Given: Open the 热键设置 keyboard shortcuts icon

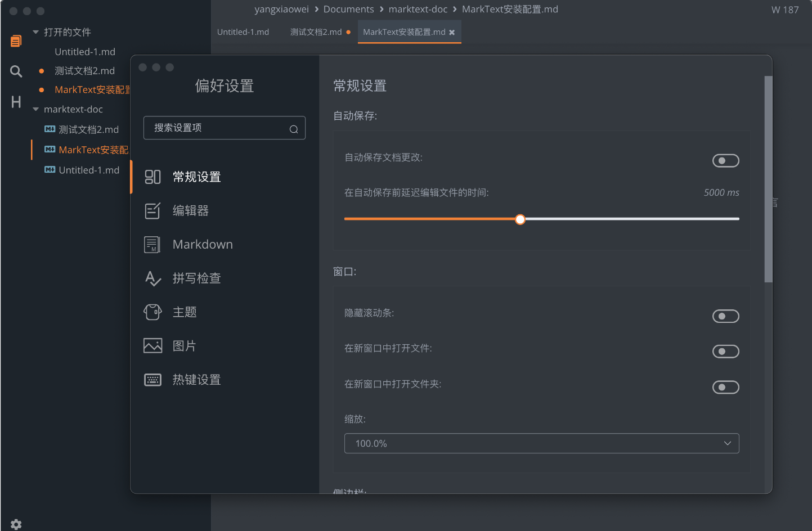Looking at the screenshot, I should coord(152,379).
